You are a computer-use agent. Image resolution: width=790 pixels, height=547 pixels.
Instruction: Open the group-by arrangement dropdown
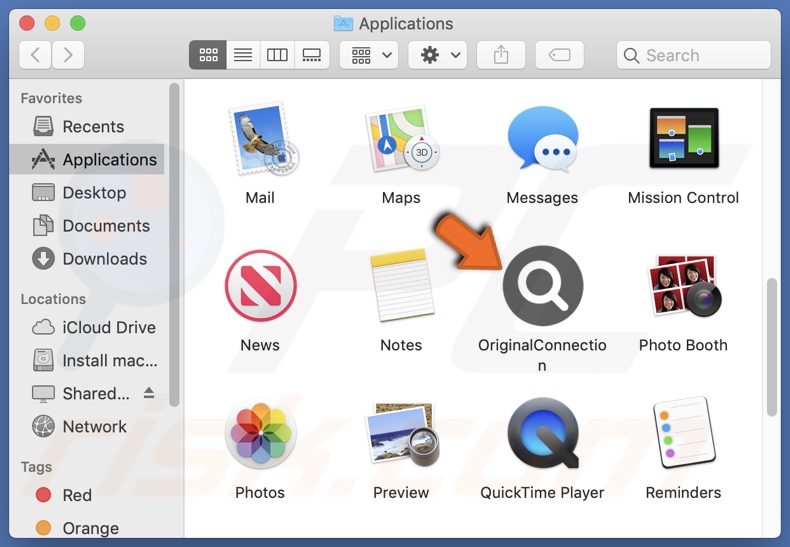pos(369,55)
